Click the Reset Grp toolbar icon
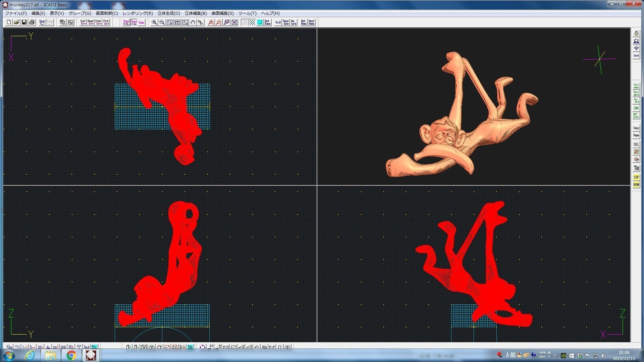Screen dimensions: 644x362 coord(91,22)
